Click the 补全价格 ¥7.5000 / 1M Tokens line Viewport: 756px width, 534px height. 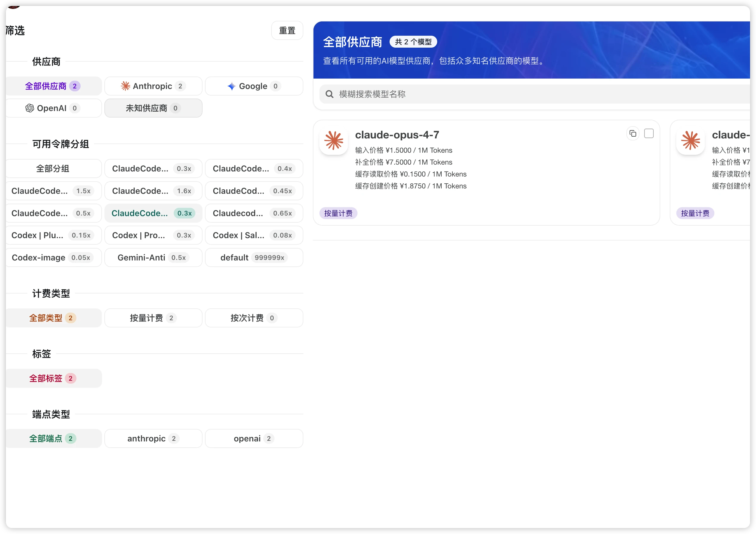click(404, 162)
